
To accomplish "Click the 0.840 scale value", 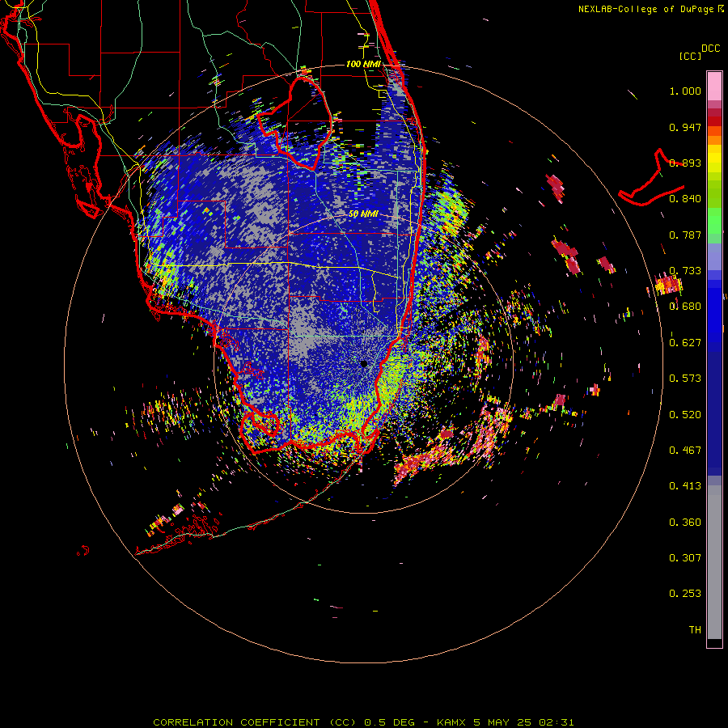I will pos(685,199).
